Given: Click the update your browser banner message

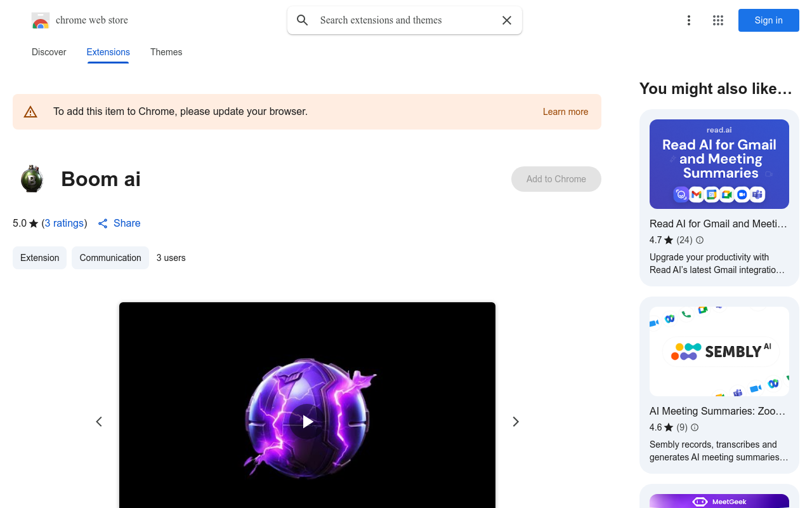Looking at the screenshot, I should (181, 112).
